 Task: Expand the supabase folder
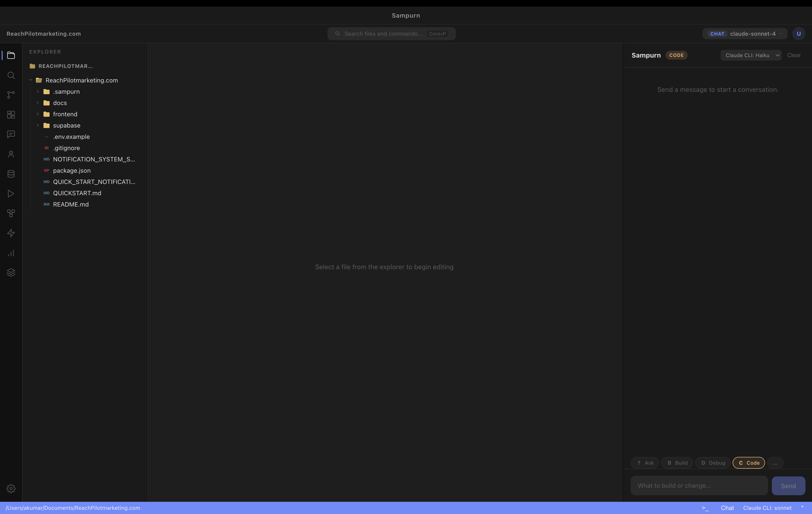(x=38, y=125)
